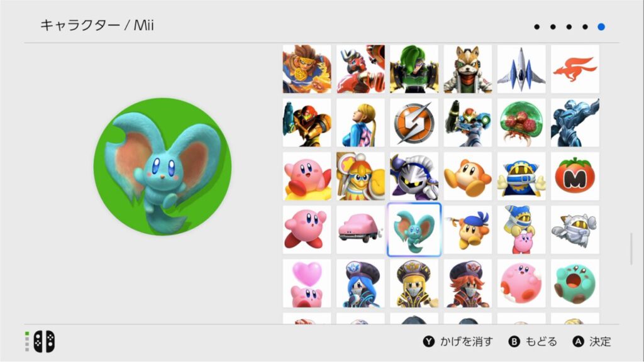Select the pink Car Mouth Kirby icon
644x362 pixels.
coord(360,230)
